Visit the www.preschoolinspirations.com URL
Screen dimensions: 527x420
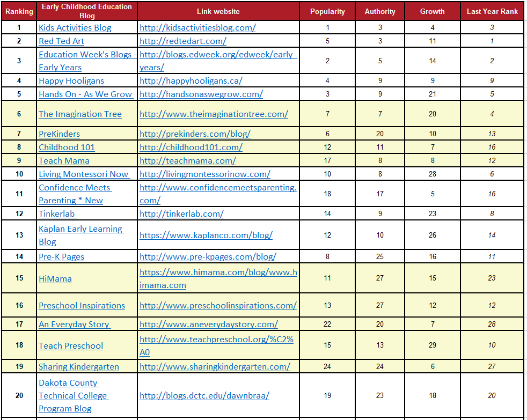point(218,305)
